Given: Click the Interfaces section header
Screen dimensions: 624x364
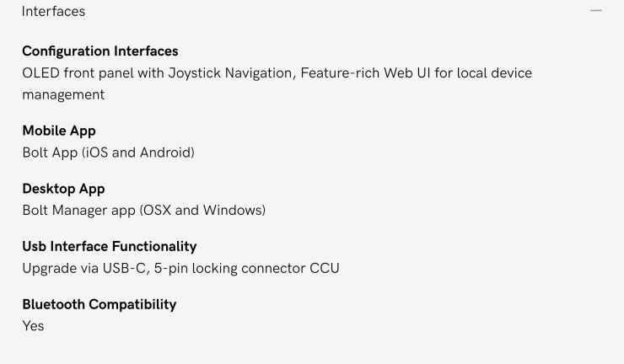Looking at the screenshot, I should (x=53, y=12).
